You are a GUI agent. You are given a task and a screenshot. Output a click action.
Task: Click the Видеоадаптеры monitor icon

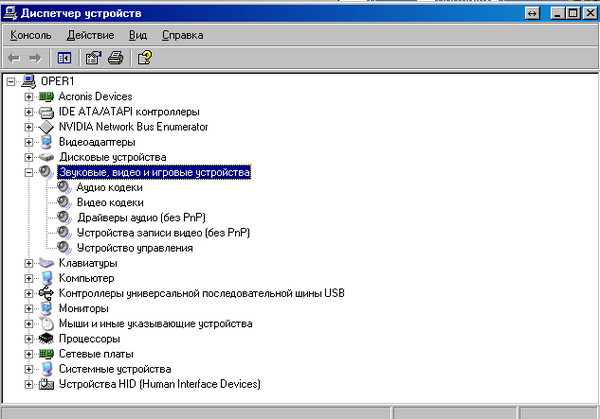[x=46, y=142]
